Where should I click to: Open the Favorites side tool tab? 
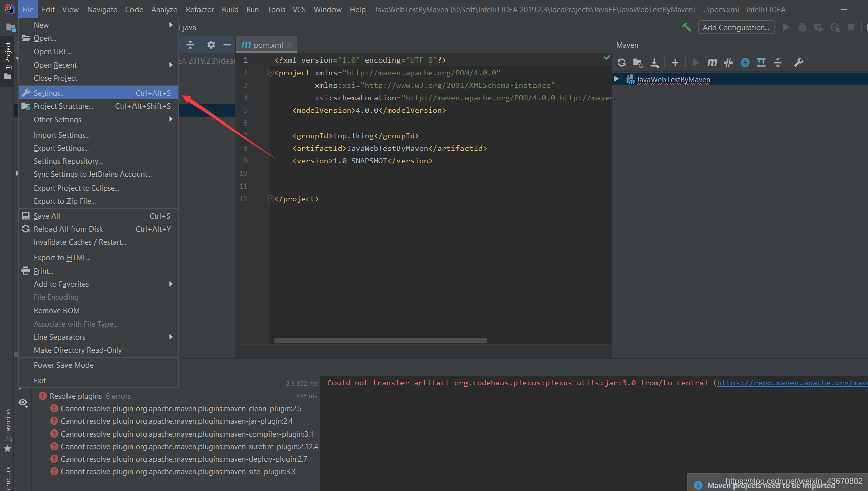click(x=7, y=430)
